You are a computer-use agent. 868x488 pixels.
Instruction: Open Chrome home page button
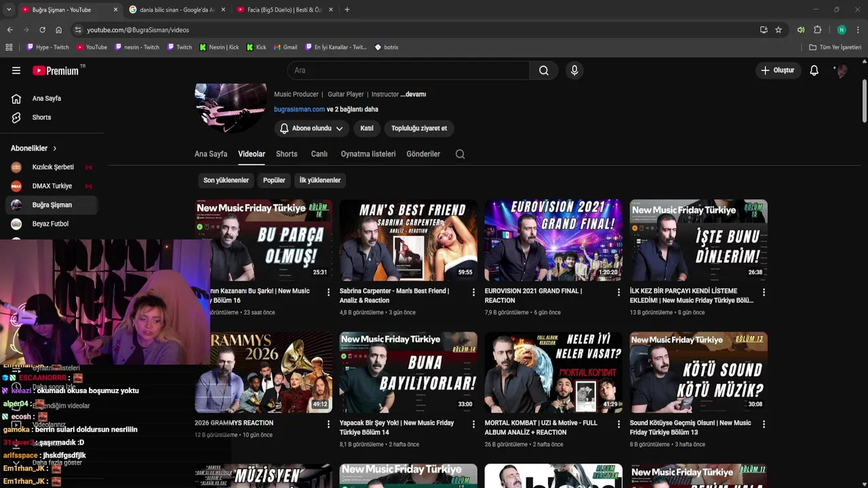pyautogui.click(x=58, y=30)
